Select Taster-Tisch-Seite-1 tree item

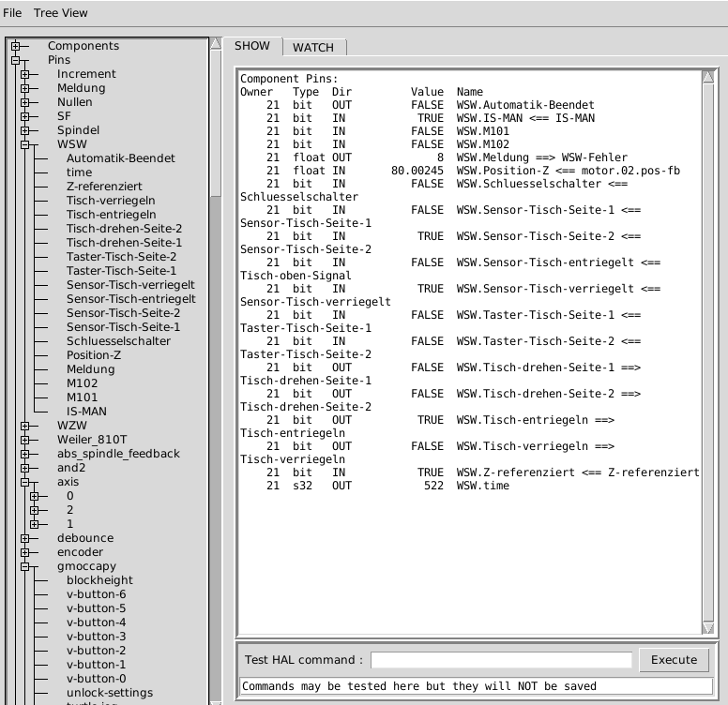pos(122,271)
